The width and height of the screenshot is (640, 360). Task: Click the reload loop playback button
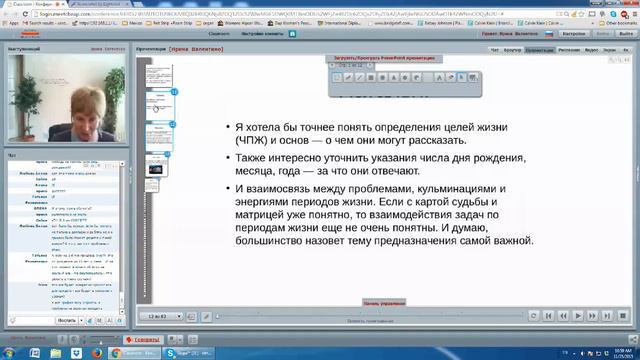point(533,316)
